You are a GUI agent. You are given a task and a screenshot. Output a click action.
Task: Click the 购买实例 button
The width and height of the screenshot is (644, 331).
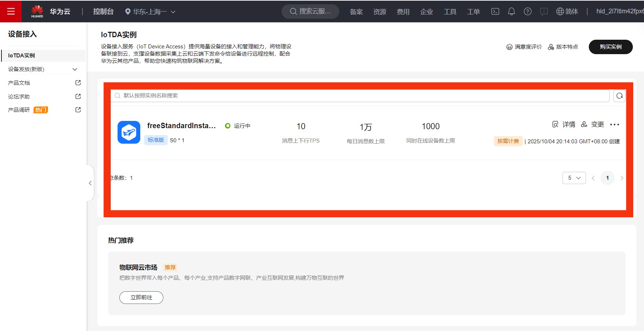pyautogui.click(x=610, y=47)
